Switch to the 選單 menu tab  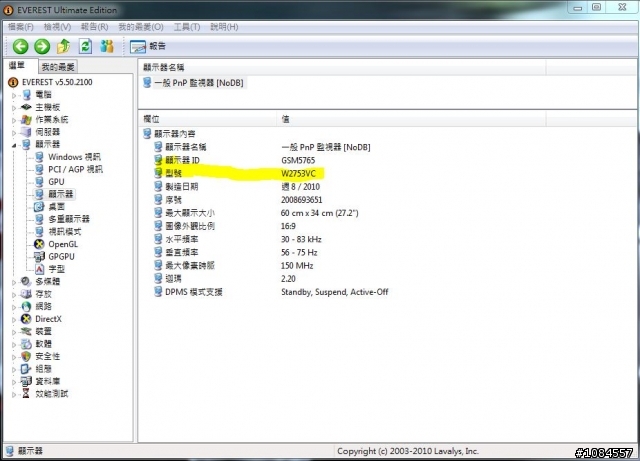[x=18, y=65]
